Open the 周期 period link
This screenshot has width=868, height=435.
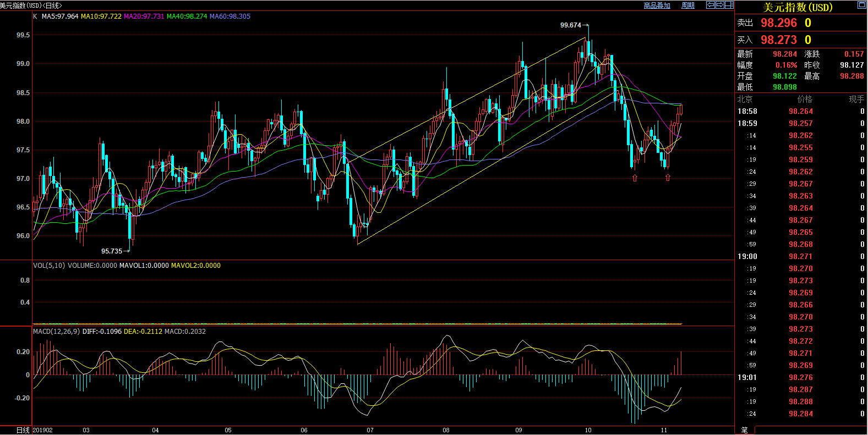click(688, 5)
